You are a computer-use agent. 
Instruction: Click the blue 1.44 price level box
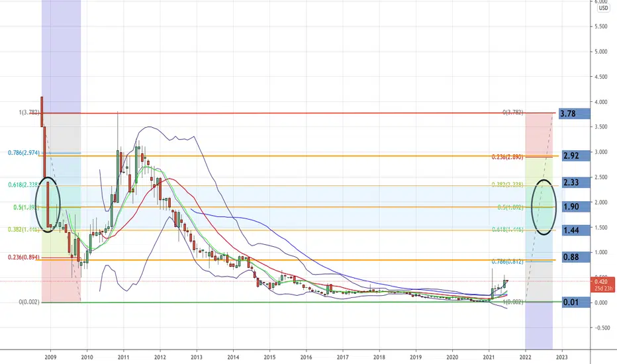coord(576,230)
